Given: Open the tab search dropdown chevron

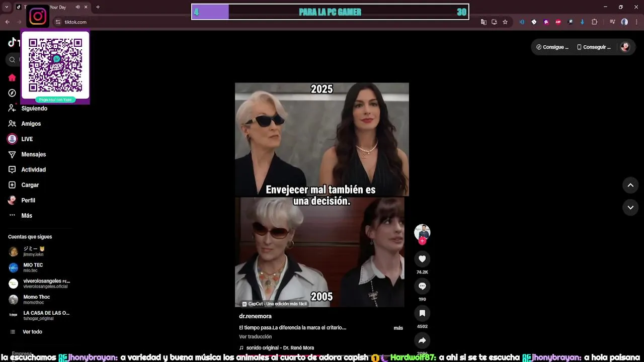Looking at the screenshot, I should click(7, 7).
